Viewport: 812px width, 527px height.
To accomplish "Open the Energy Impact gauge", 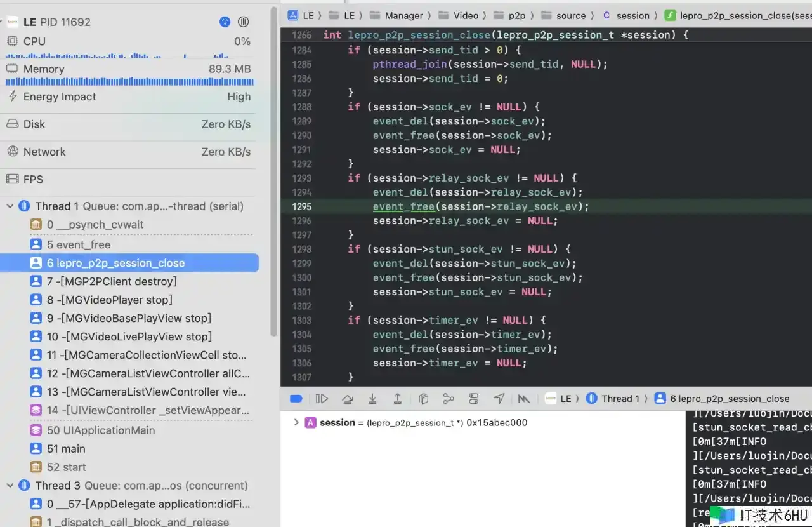I will [x=128, y=97].
